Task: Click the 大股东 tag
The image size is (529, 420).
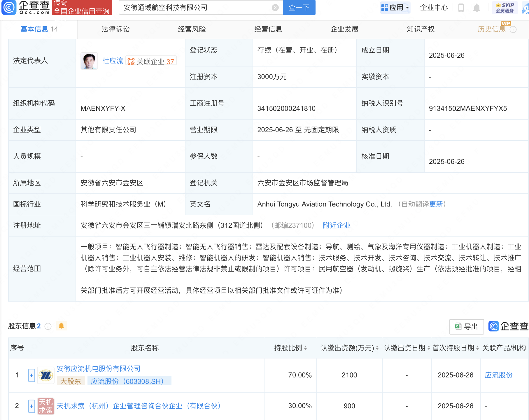Action: pyautogui.click(x=71, y=381)
